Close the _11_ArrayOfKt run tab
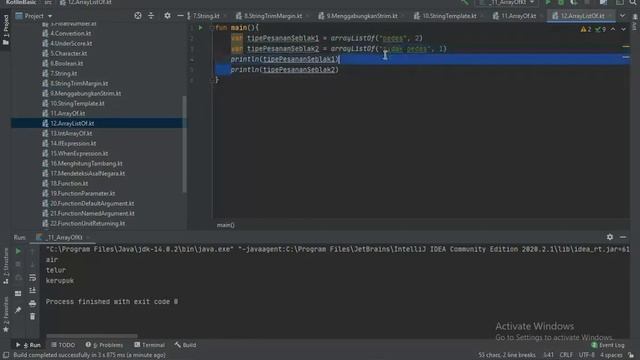The height and width of the screenshot is (360, 640). coord(88,237)
